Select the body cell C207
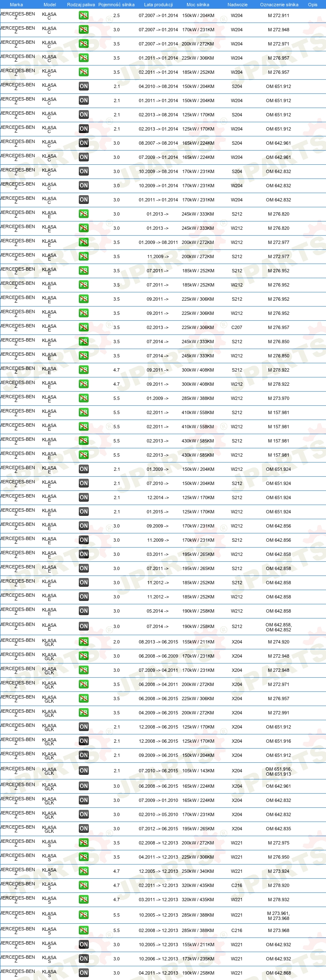The width and height of the screenshot is (326, 980). pos(237,327)
